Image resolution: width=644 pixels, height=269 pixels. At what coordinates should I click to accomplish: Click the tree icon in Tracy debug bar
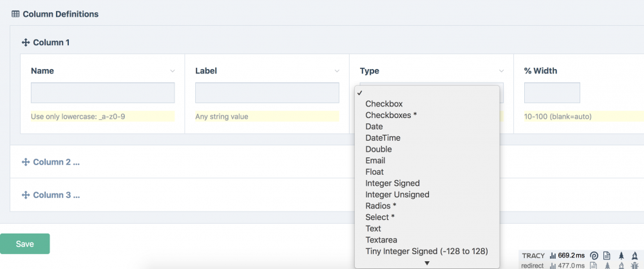pyautogui.click(x=621, y=255)
